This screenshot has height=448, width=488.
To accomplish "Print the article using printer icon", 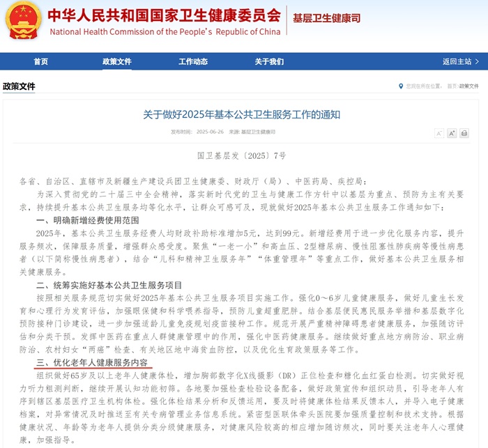I will coord(464,134).
